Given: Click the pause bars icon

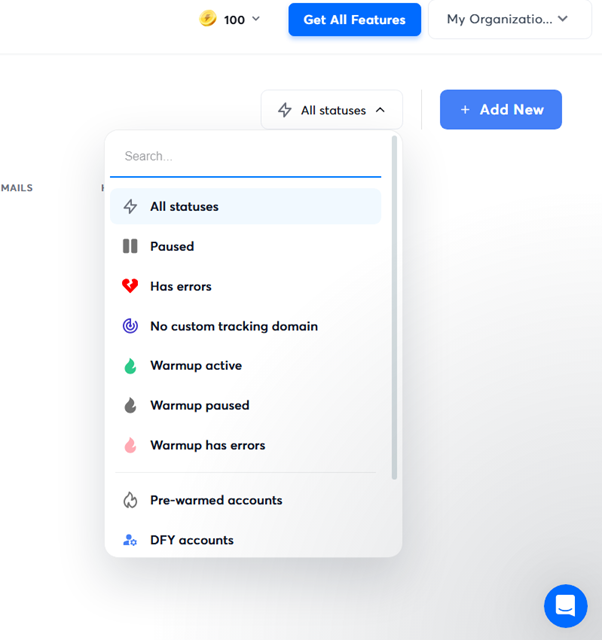Looking at the screenshot, I should point(130,246).
